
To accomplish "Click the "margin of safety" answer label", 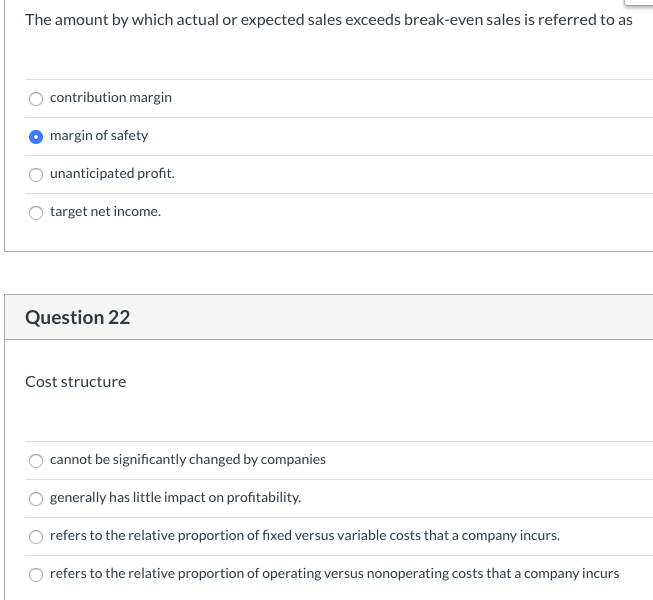I will click(x=99, y=135).
